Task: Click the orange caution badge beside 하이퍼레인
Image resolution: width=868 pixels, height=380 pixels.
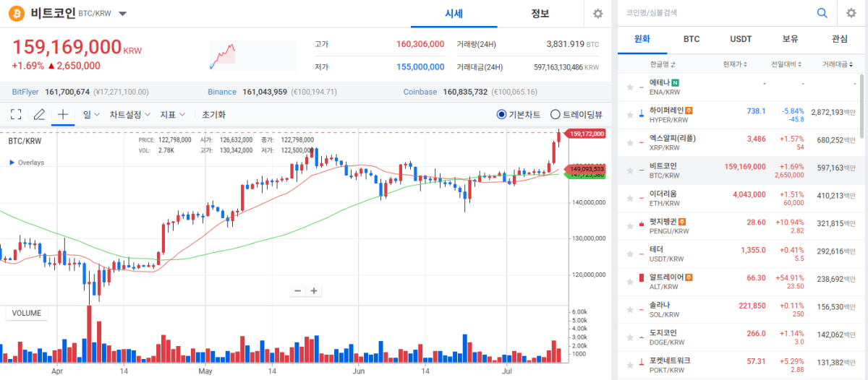Action: pyautogui.click(x=689, y=111)
